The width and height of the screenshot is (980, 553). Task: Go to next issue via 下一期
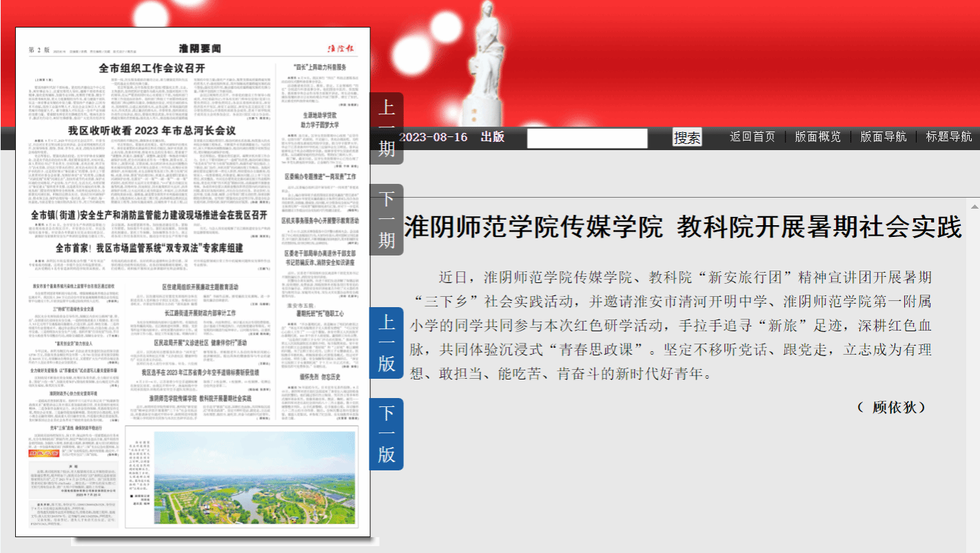point(386,220)
